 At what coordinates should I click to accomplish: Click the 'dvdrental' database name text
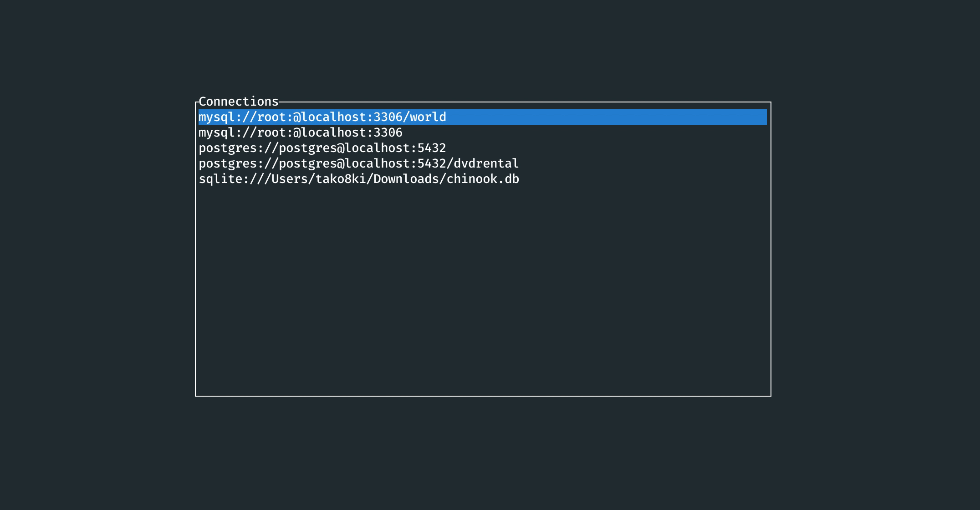(x=486, y=164)
